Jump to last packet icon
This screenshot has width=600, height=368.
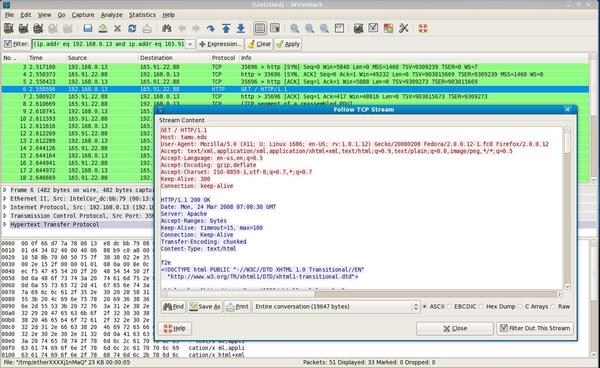coord(241,28)
